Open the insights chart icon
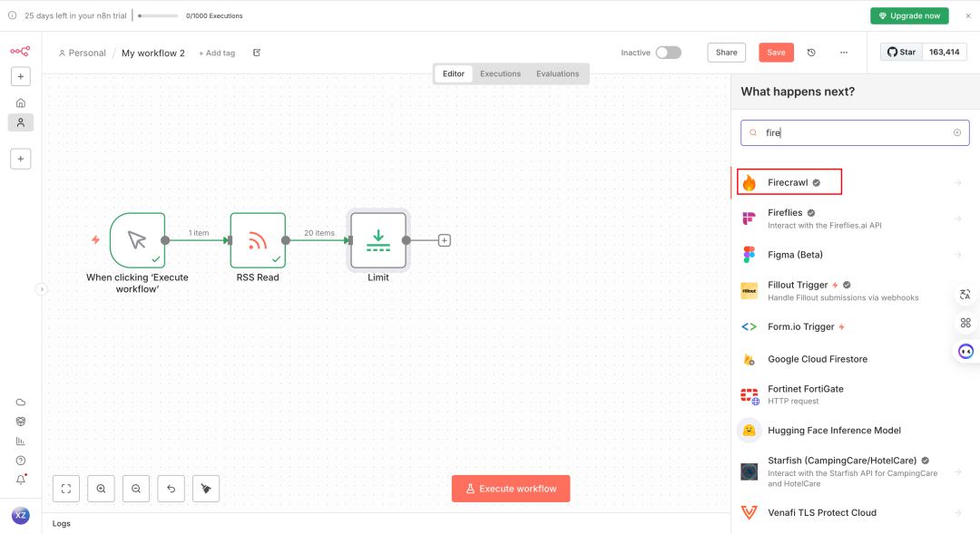This screenshot has height=534, width=980. (21, 441)
